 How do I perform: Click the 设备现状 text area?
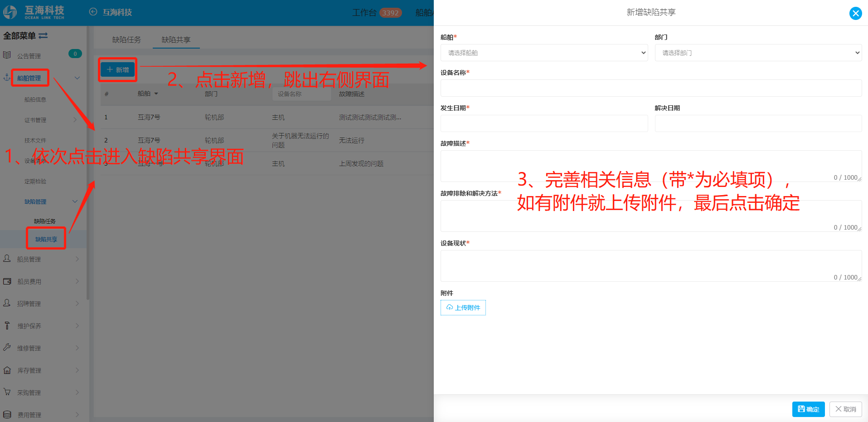coord(651,266)
